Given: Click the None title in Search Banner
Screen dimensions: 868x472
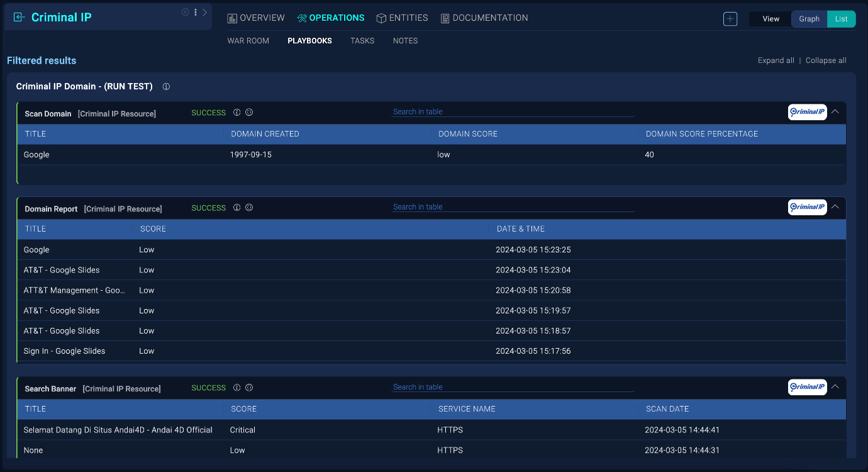Looking at the screenshot, I should click(x=33, y=451).
